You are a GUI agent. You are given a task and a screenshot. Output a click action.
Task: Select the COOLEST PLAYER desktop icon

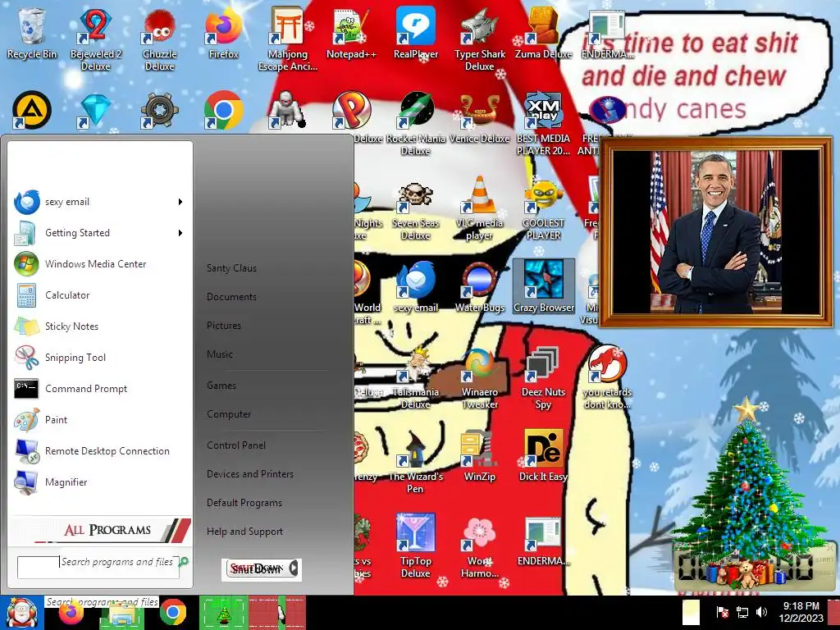point(543,208)
